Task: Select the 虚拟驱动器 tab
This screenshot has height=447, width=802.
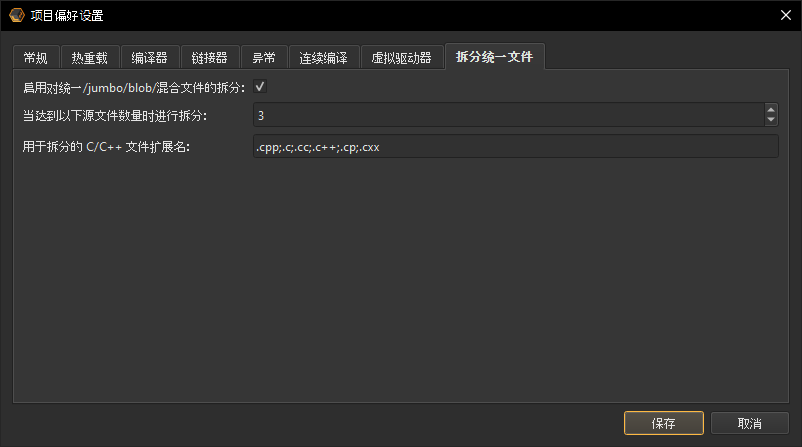Action: [400, 57]
